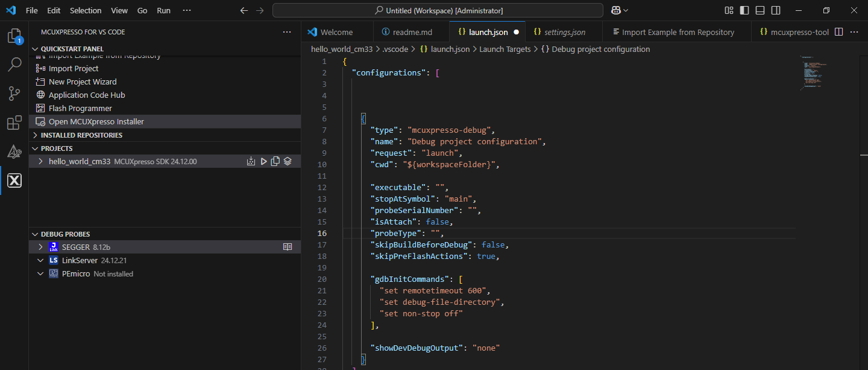This screenshot has width=868, height=370.
Task: Toggle the primary side bar visibility
Action: pos(744,10)
